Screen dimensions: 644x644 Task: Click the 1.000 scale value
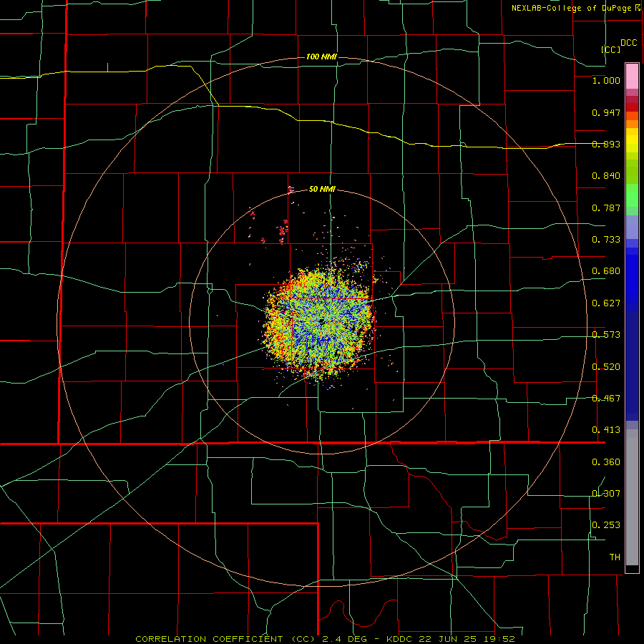click(x=606, y=80)
